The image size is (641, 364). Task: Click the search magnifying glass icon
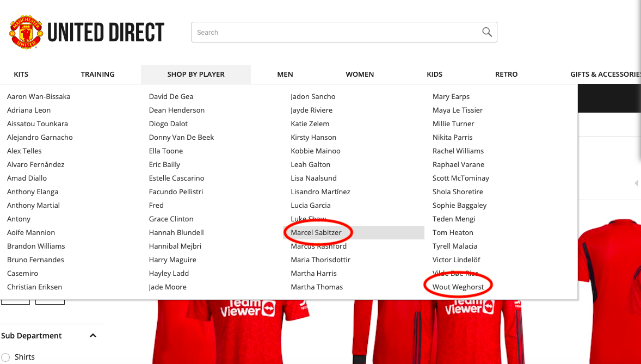pos(487,32)
